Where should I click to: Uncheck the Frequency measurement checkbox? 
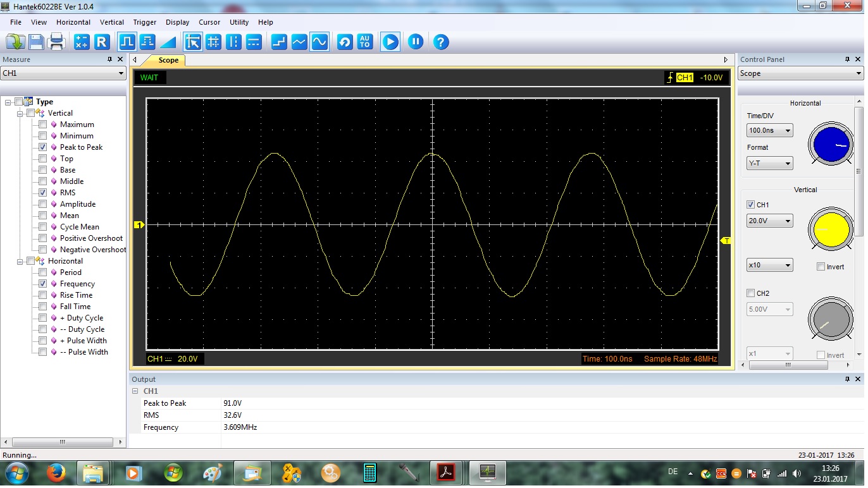point(43,284)
